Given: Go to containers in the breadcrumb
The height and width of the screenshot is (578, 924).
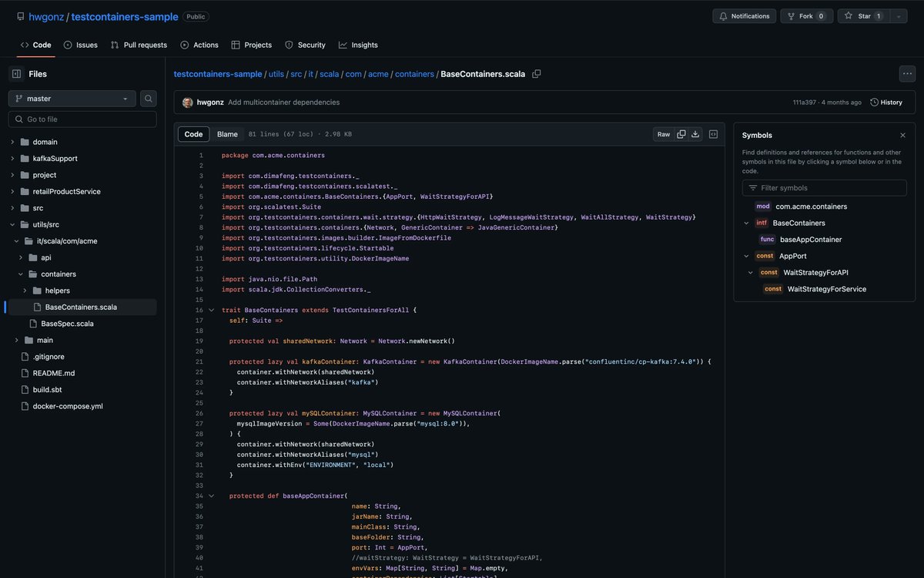Looking at the screenshot, I should tap(414, 74).
